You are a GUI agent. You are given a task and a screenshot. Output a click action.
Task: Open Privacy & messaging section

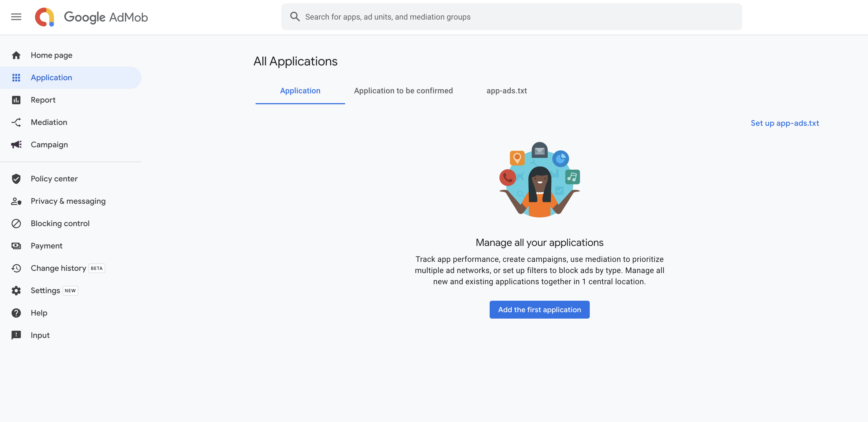68,201
